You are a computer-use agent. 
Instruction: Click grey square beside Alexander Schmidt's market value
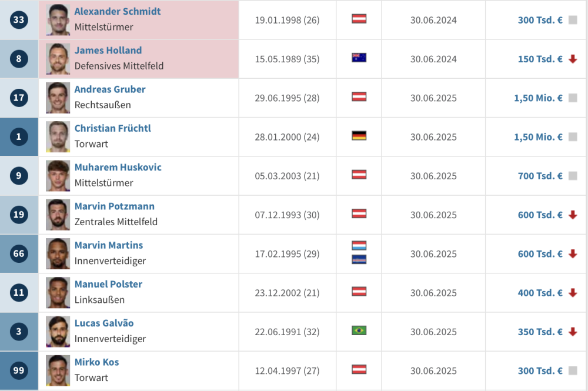pyautogui.click(x=573, y=20)
